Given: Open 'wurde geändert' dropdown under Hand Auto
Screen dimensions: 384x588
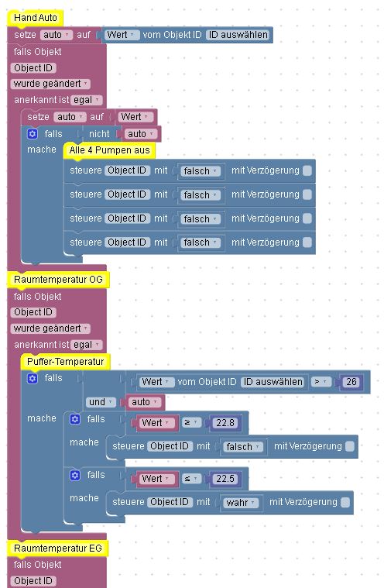Looking at the screenshot, I should tap(50, 84).
